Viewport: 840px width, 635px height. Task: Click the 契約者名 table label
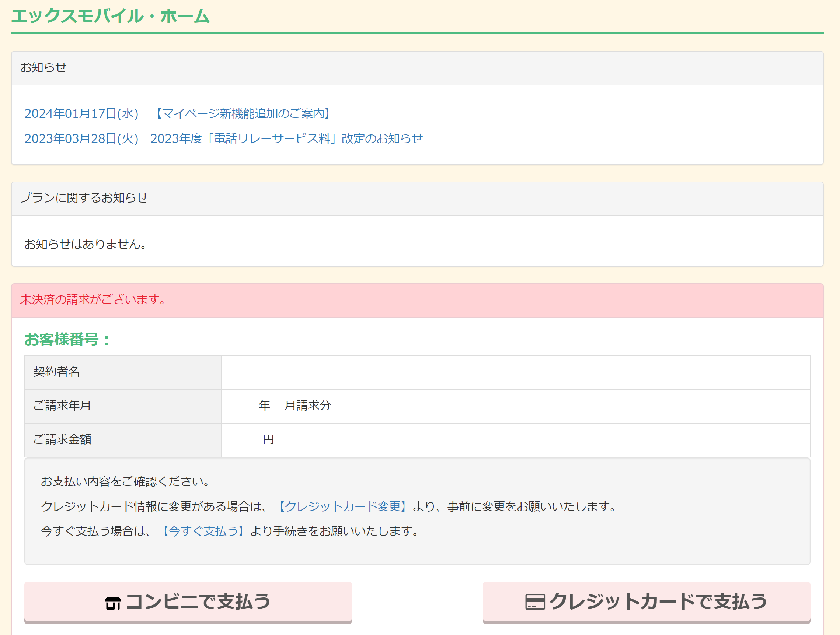click(x=57, y=372)
